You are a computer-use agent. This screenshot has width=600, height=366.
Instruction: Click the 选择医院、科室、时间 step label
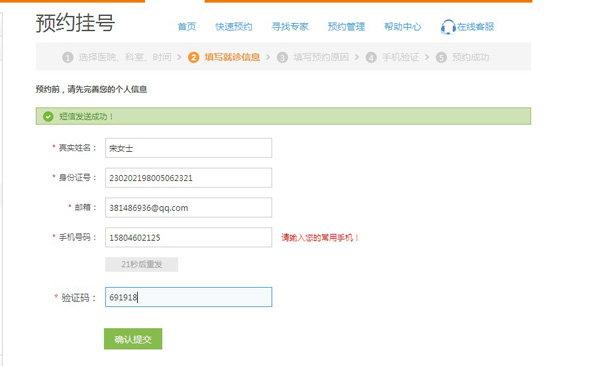point(125,57)
